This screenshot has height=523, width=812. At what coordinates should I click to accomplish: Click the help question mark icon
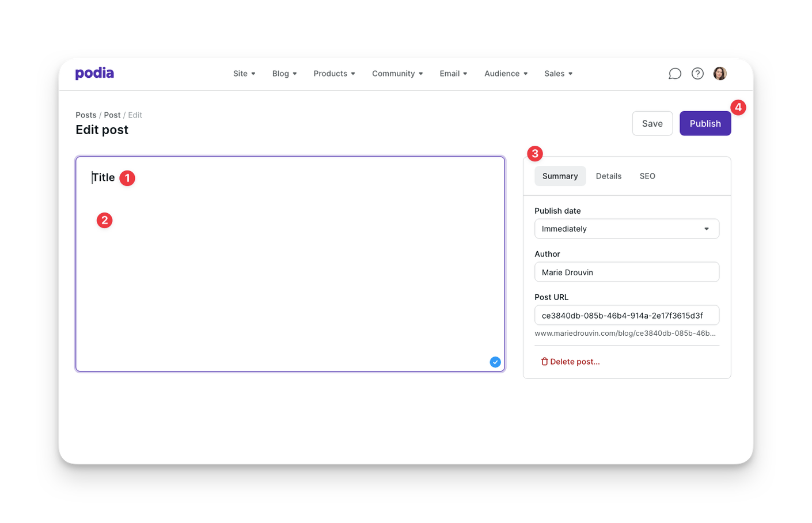coord(697,74)
